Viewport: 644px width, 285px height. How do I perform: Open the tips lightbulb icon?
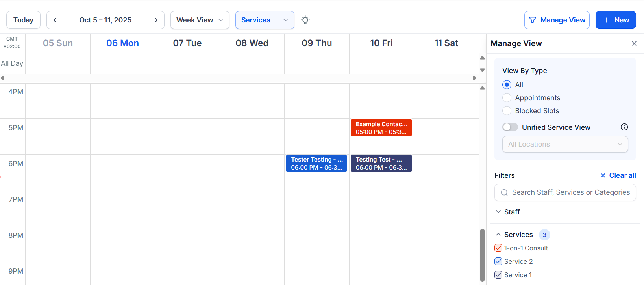click(305, 20)
